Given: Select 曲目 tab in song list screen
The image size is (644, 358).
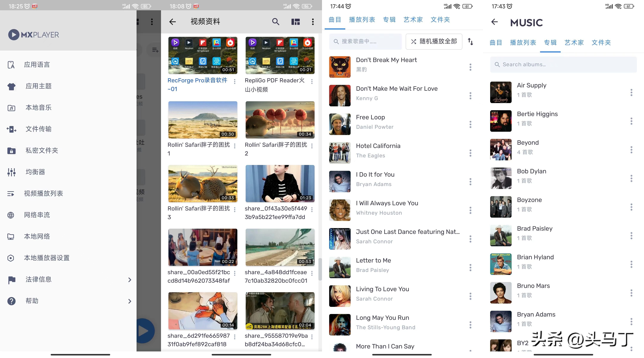Looking at the screenshot, I should tap(335, 20).
